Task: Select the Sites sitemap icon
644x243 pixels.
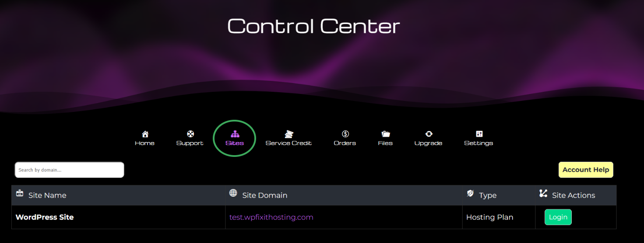Action: click(235, 134)
